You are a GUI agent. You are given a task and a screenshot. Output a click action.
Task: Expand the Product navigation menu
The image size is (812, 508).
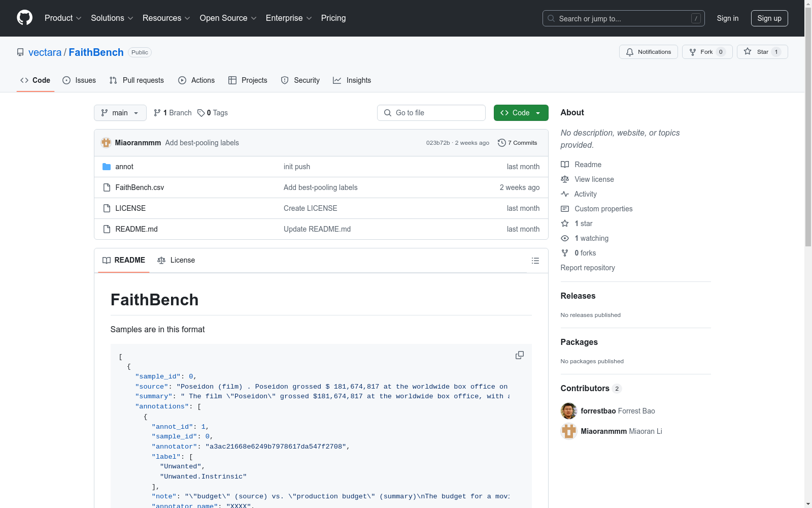click(62, 18)
